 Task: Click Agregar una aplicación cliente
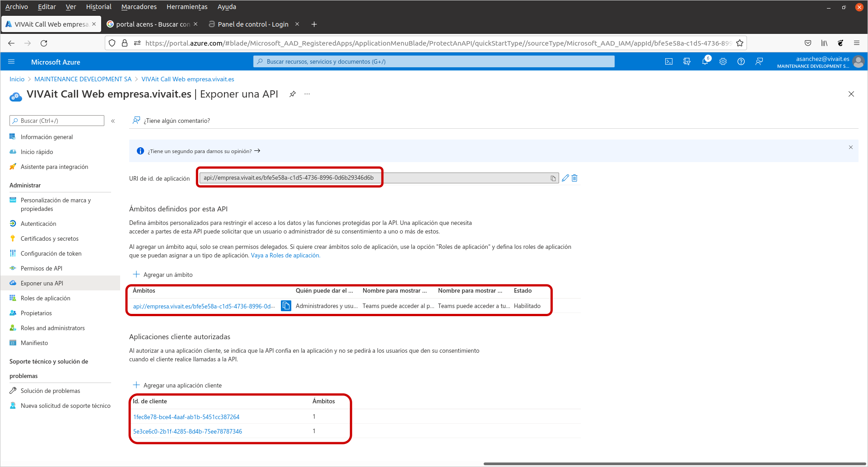(x=177, y=385)
